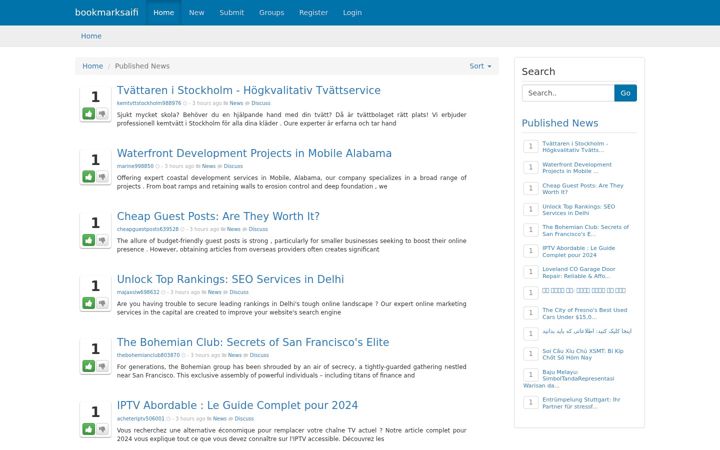The image size is (720, 450).
Task: Click Discuss under Waterfront Development post
Action: pos(233,166)
